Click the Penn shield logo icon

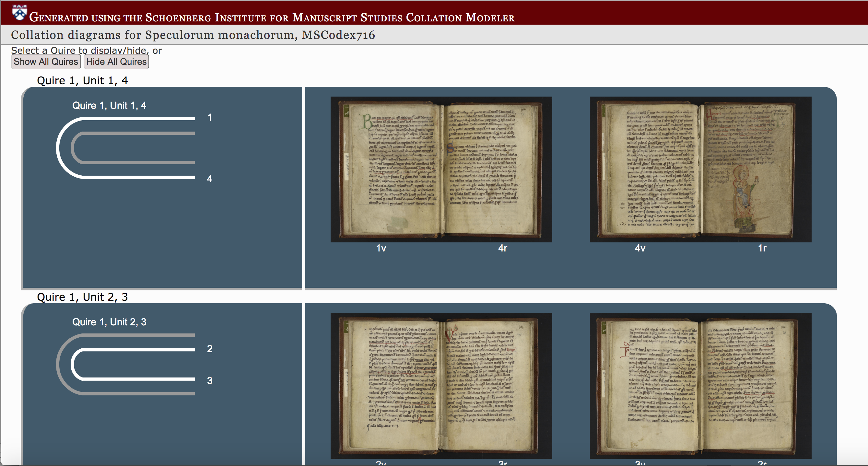pos(19,13)
